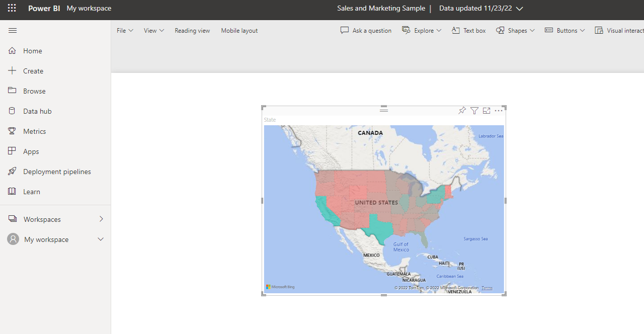This screenshot has width=644, height=334.
Task: Switch to Reading view
Action: [x=192, y=31]
